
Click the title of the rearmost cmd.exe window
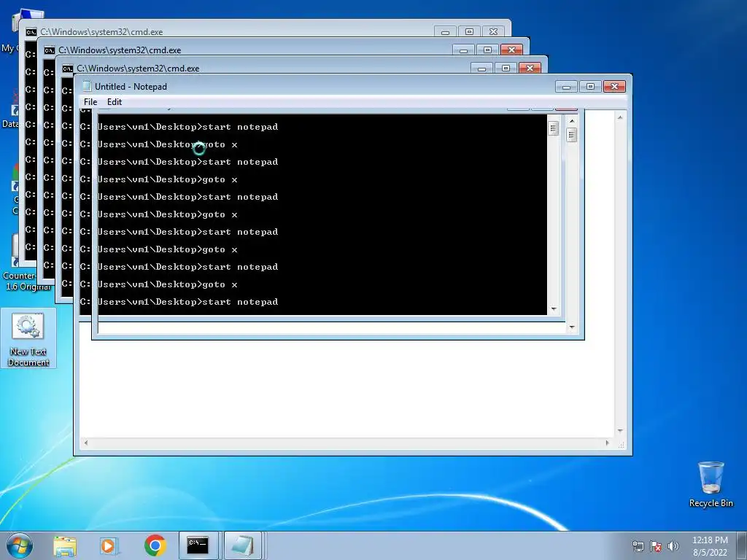pyautogui.click(x=101, y=32)
